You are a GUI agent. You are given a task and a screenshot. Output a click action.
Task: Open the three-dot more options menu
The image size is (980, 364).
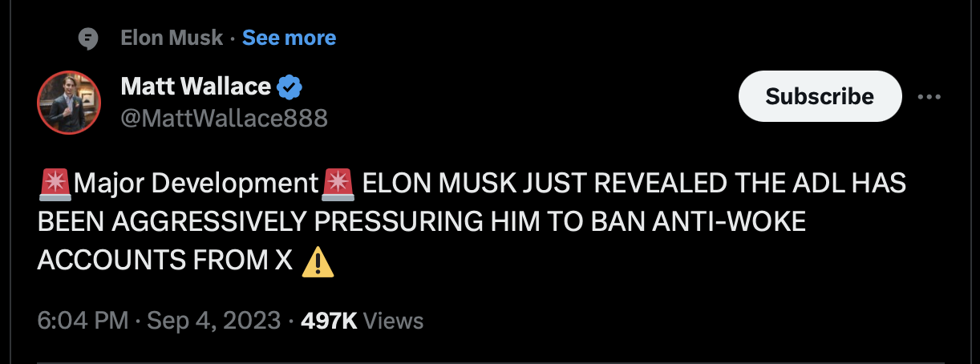coord(929,97)
